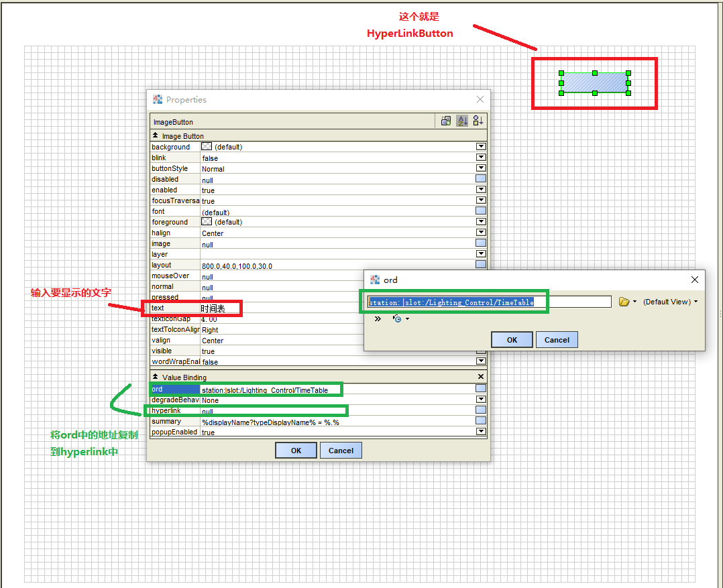Click Cancel in the Properties dialog
This screenshot has height=588, width=723.
343,450
